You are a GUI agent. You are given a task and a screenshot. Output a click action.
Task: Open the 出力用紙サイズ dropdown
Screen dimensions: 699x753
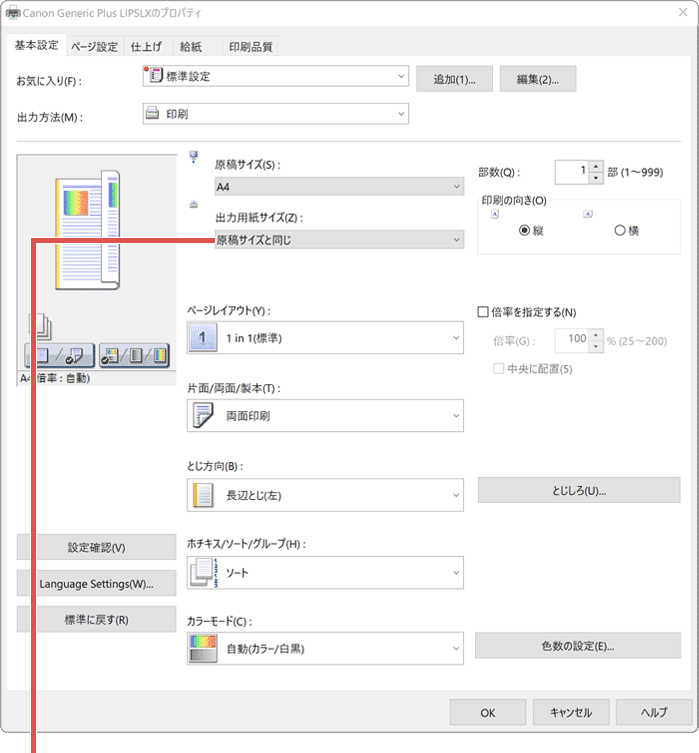click(339, 240)
